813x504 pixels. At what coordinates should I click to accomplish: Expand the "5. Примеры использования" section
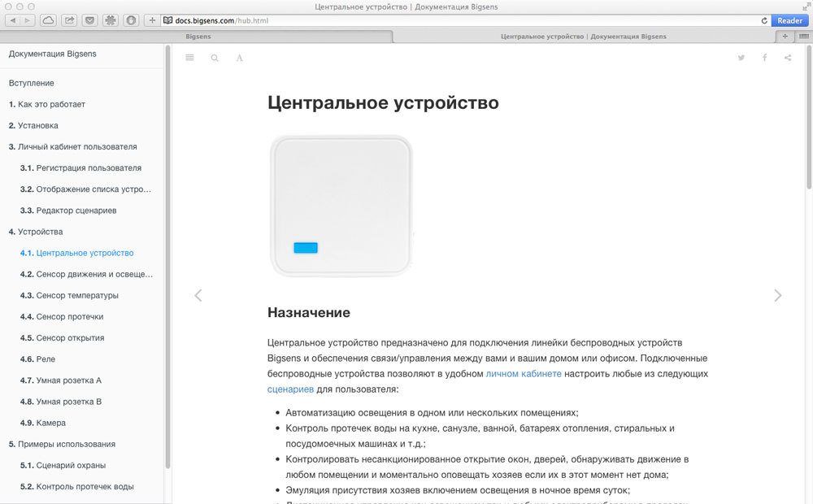click(59, 444)
